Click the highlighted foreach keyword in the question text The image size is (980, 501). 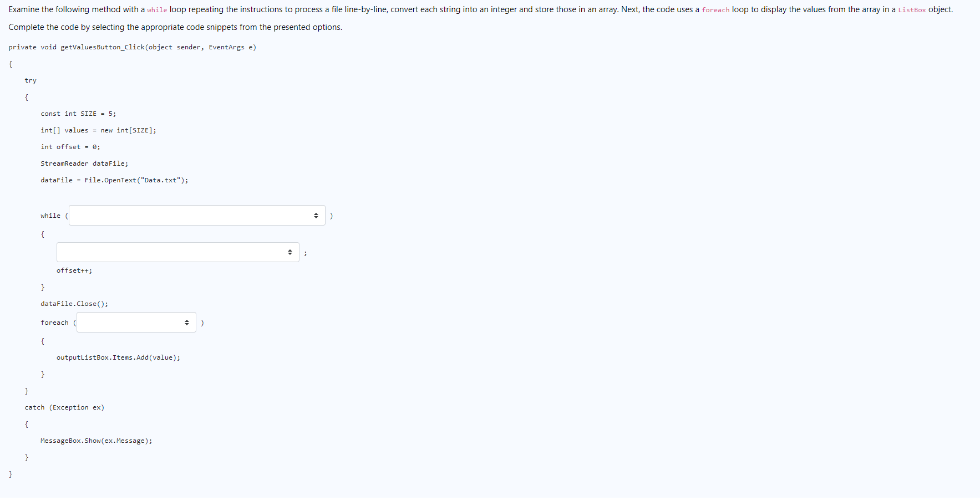pos(715,9)
